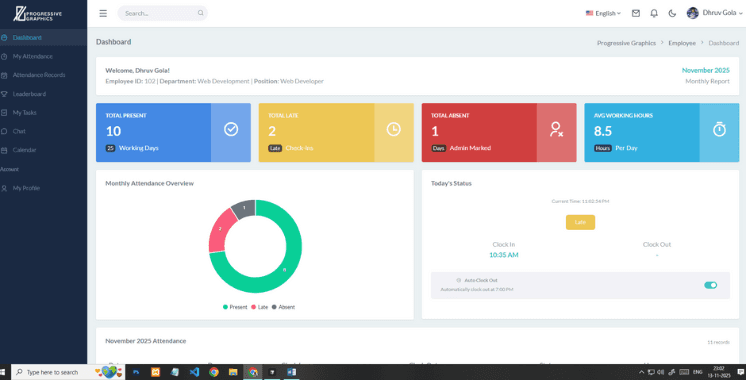
Task: Open Dashboard in the sidebar
Action: tap(43, 38)
